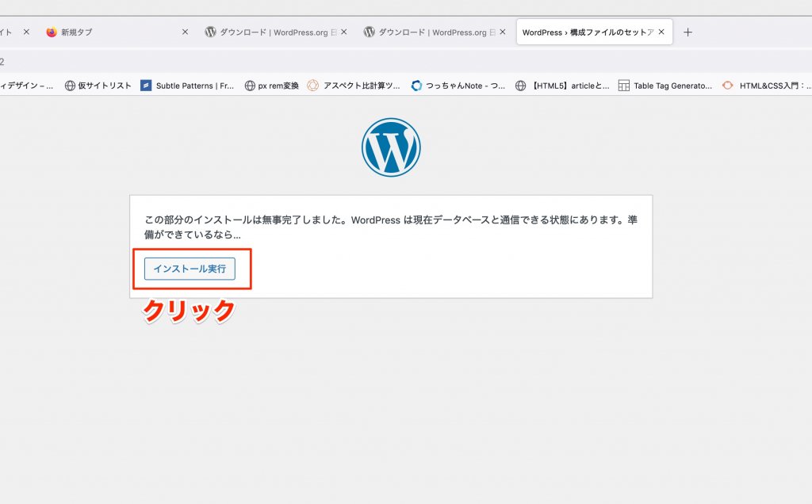Viewport: 812px width, 504px height.
Task: Open a new tab with the plus button
Action: click(x=688, y=32)
